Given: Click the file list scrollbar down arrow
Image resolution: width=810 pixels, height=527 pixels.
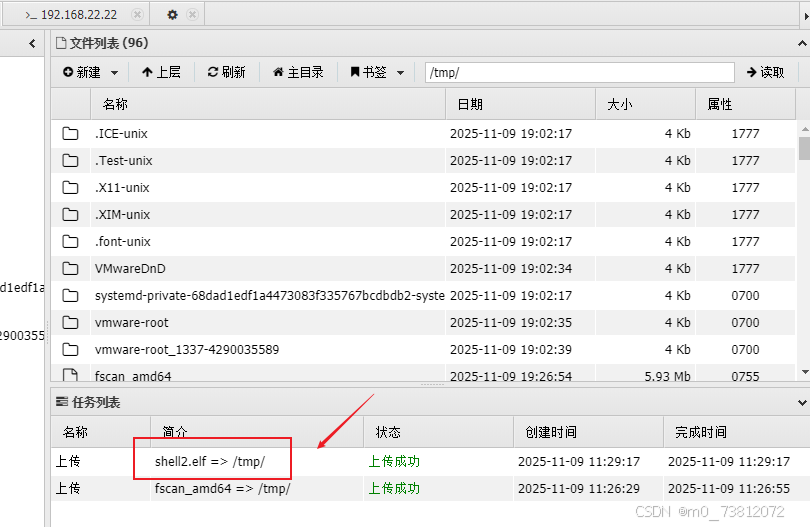Looking at the screenshot, I should coord(804,372).
